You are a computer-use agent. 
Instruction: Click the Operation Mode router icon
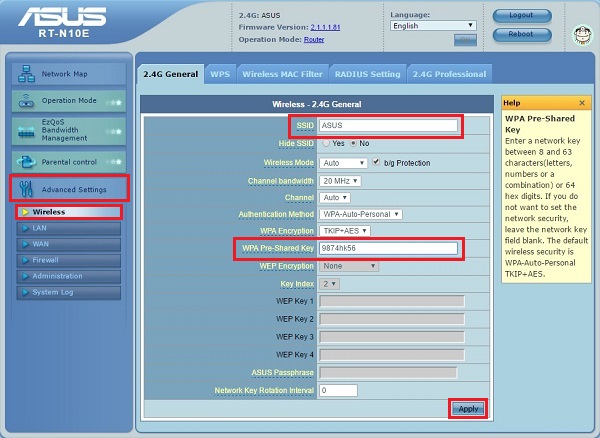[26, 101]
